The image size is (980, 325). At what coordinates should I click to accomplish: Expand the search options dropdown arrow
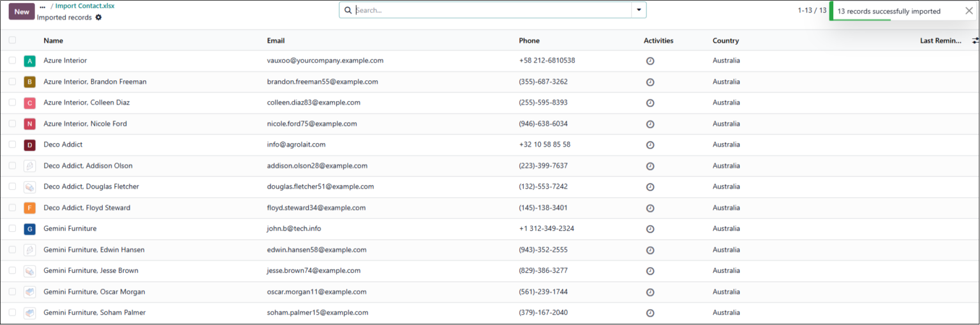point(639,10)
